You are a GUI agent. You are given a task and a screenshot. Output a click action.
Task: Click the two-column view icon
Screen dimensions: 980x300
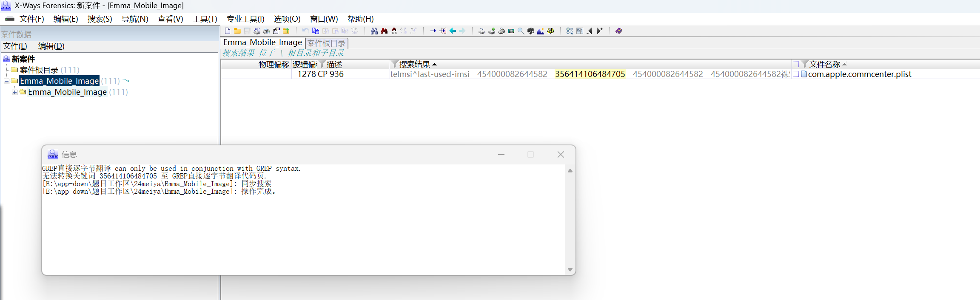coord(580,31)
